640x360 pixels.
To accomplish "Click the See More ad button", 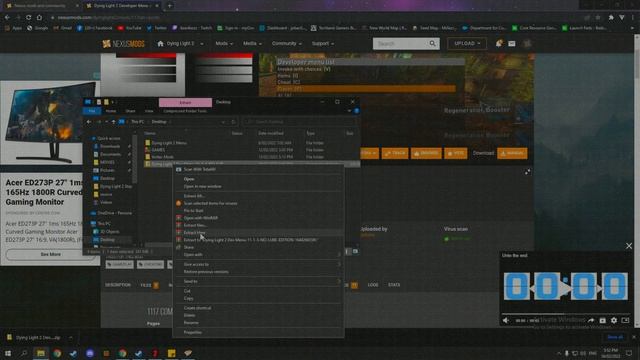I will [51, 254].
